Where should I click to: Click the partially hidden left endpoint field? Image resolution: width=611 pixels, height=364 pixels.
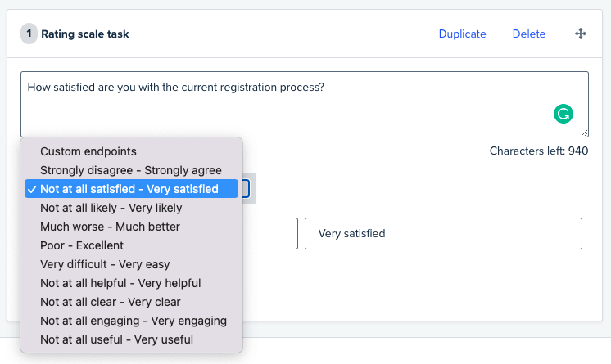[x=270, y=234]
